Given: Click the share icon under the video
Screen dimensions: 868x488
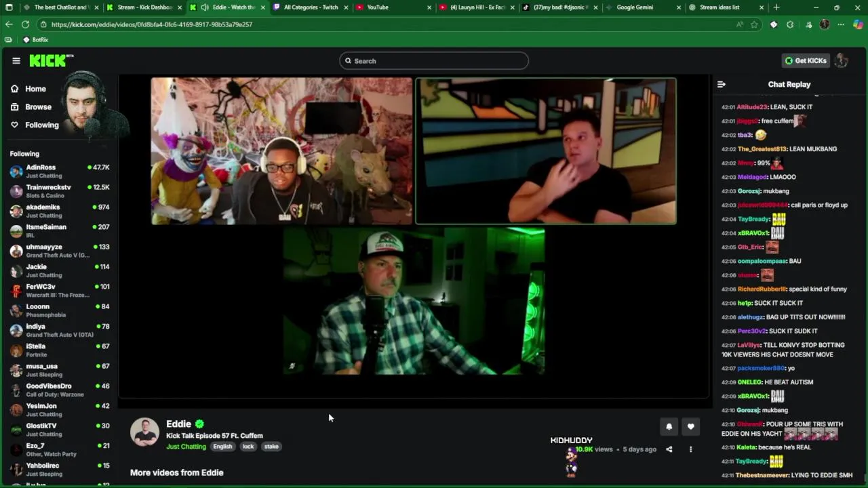Looking at the screenshot, I should click(x=669, y=449).
